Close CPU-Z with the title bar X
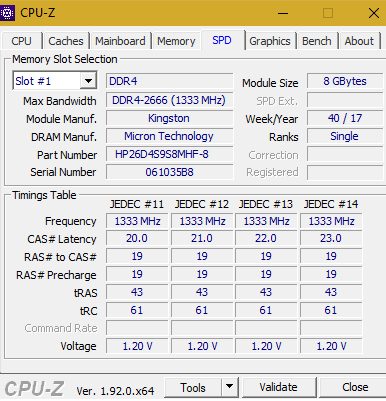The image size is (386, 401). click(x=374, y=13)
